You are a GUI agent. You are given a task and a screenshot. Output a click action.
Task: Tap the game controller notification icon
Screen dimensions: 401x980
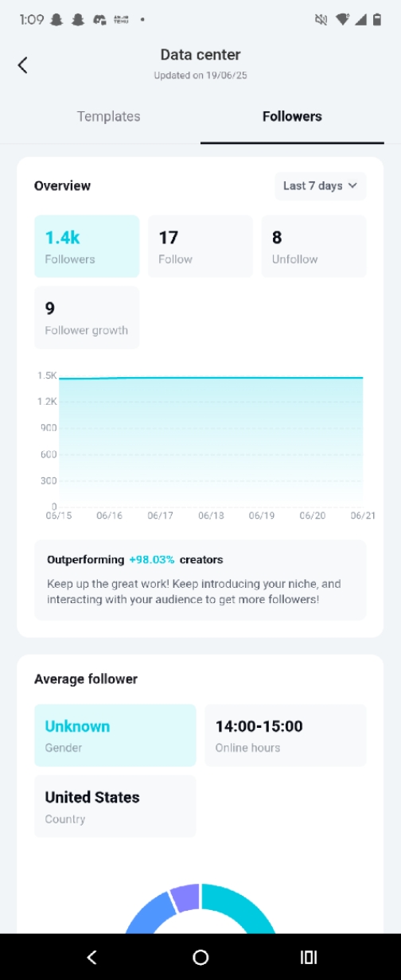click(99, 20)
